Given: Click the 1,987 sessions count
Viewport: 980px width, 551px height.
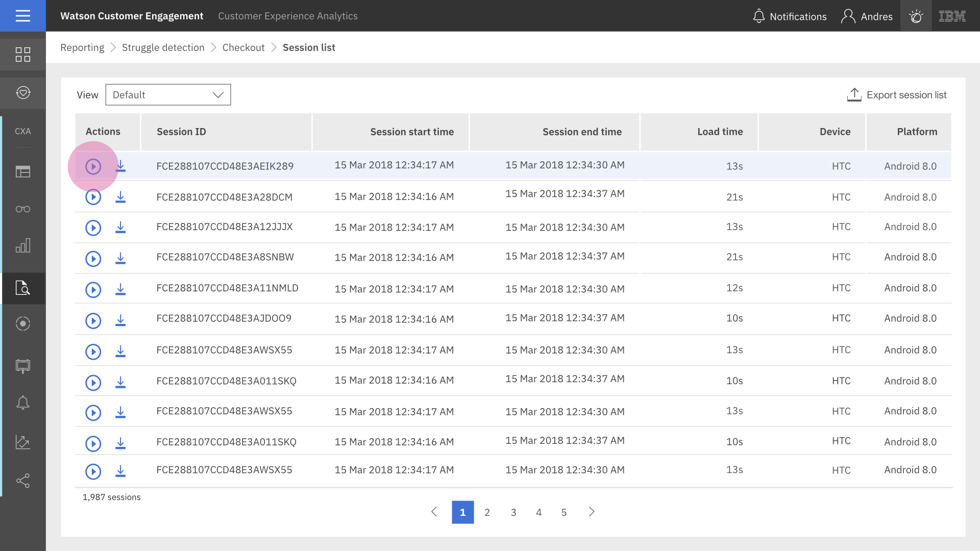Looking at the screenshot, I should point(111,497).
